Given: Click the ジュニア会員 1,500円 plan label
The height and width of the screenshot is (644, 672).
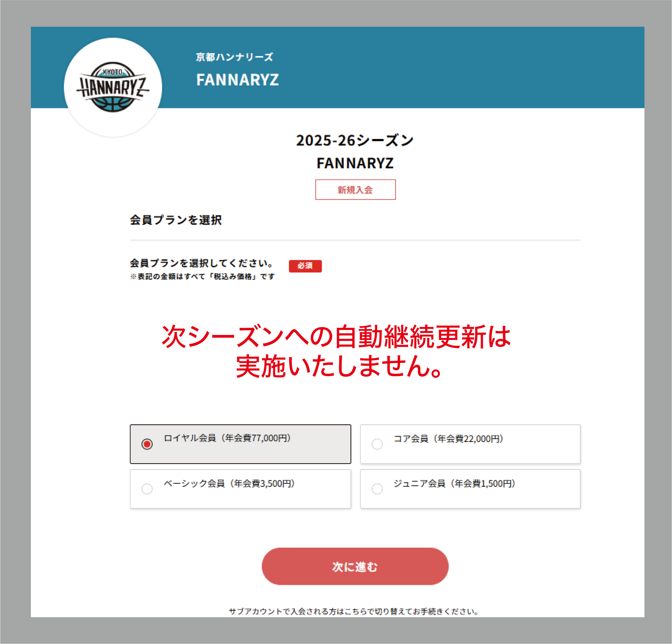Looking at the screenshot, I should [x=454, y=483].
